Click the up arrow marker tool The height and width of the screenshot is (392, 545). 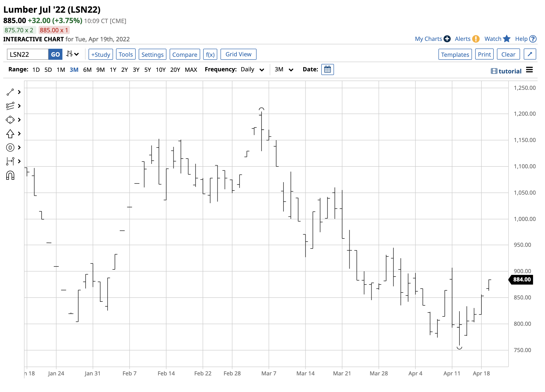point(10,134)
